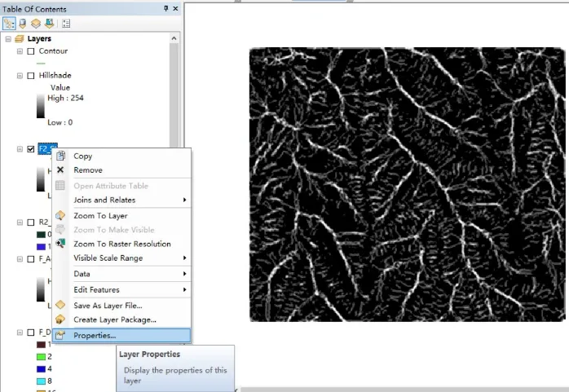Expand the Visible Scale Range submenu arrow
Viewport: 569px width, 392px height.
click(x=185, y=258)
